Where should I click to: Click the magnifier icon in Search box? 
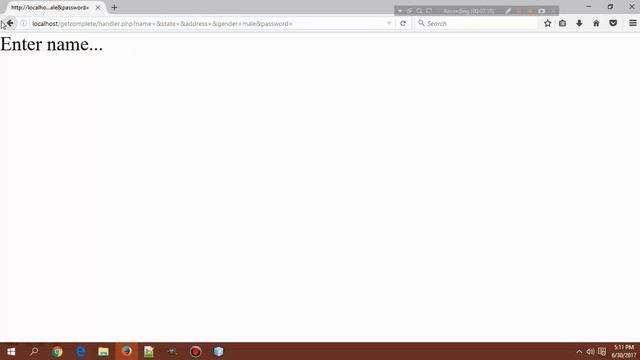tap(421, 23)
